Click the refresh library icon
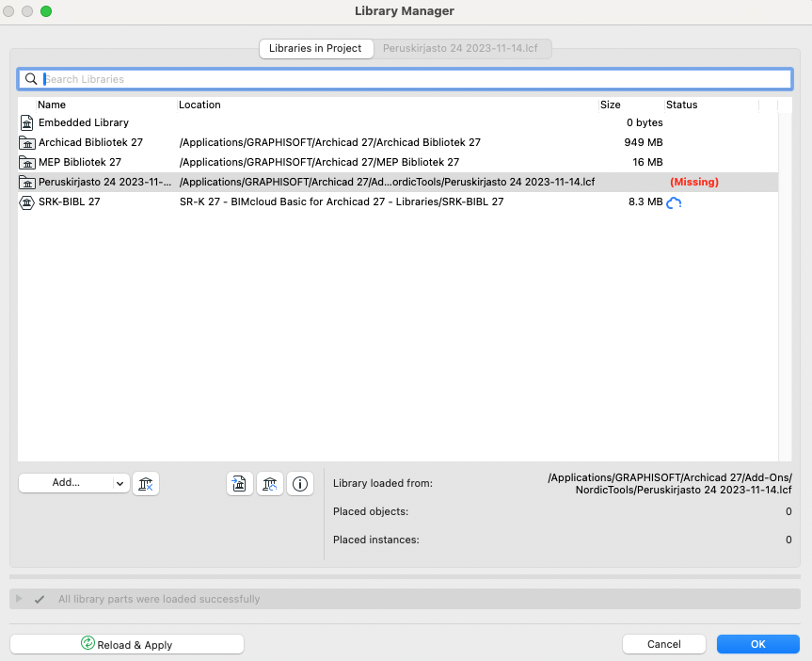 (x=270, y=484)
